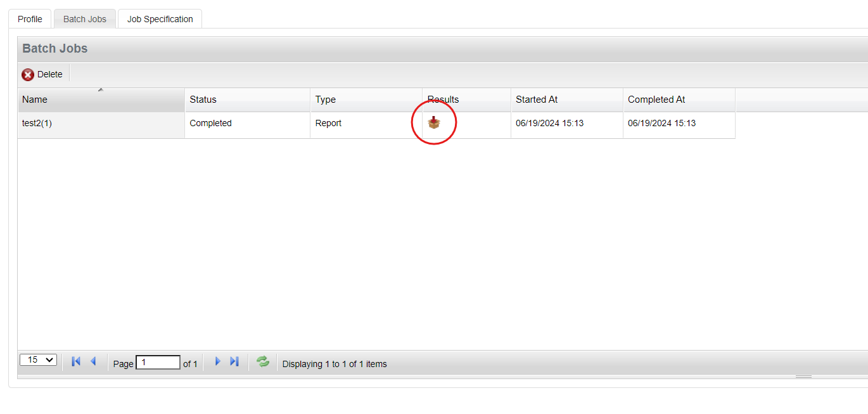
Task: Click the red X Delete icon
Action: point(28,74)
